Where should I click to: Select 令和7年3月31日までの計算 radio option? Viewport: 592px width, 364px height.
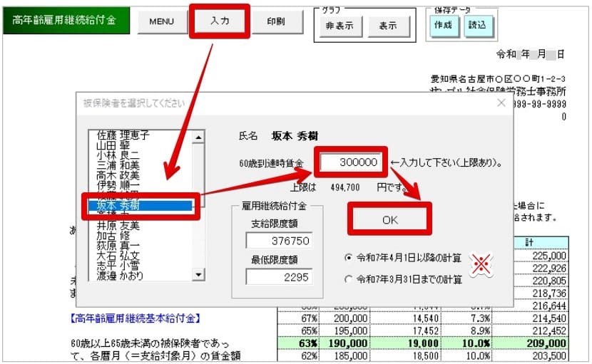403,279
